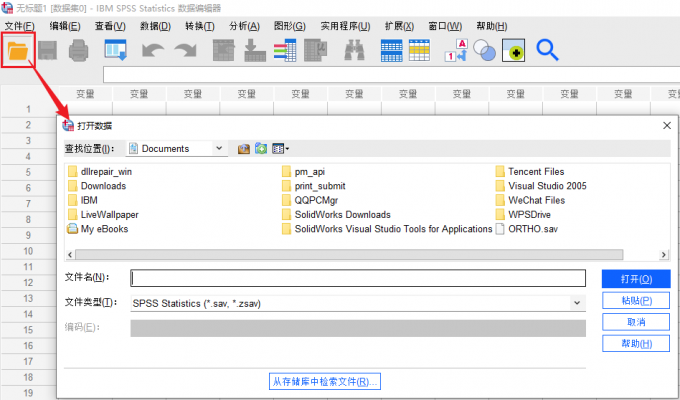680x400 pixels.
Task: Open the 数据(D) menu
Action: (x=155, y=26)
